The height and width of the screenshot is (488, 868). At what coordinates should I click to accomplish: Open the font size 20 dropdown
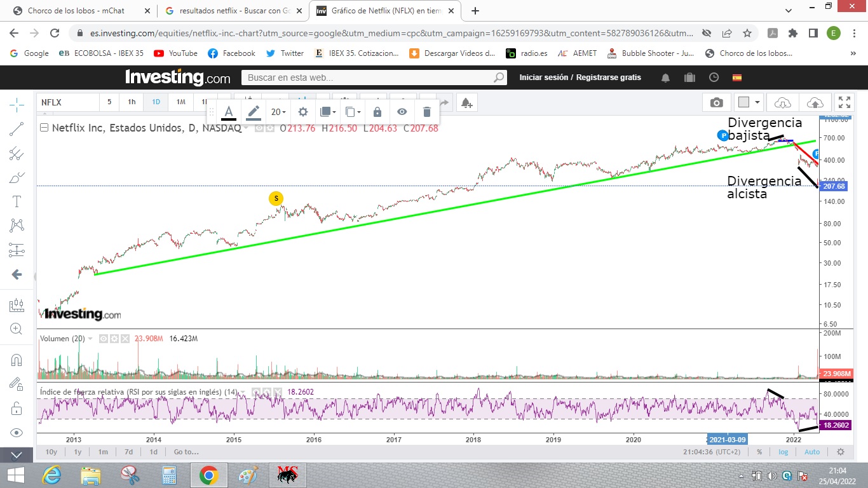point(278,112)
